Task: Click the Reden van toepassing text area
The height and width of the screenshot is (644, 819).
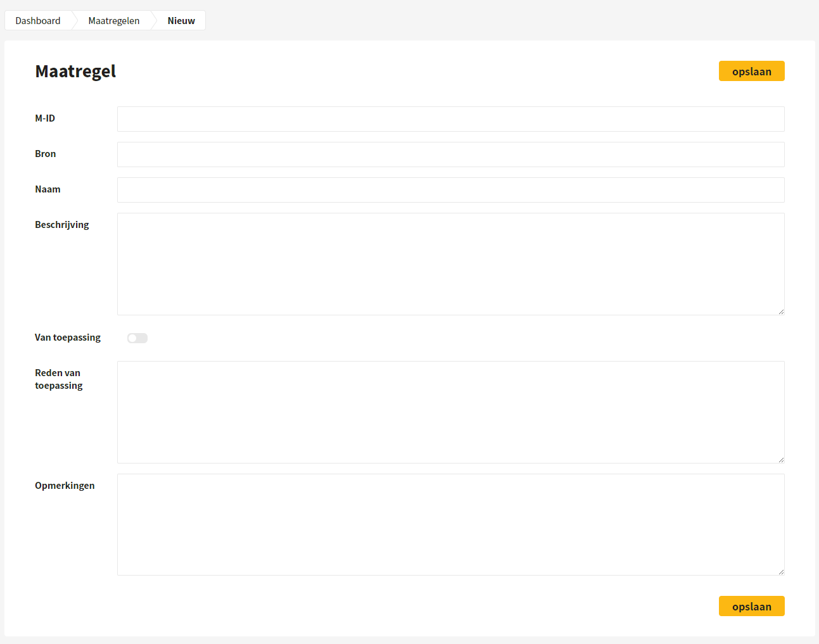Action: click(451, 412)
